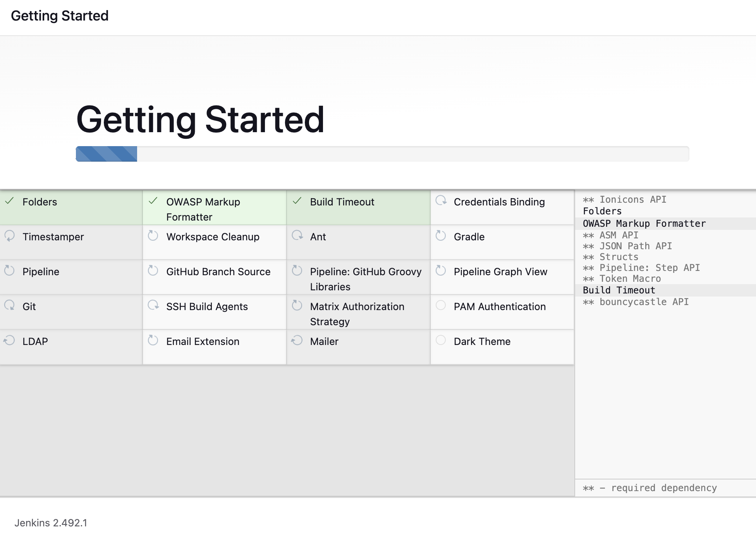
Task: Click 'Folders' entry in the install log
Action: [x=602, y=211]
